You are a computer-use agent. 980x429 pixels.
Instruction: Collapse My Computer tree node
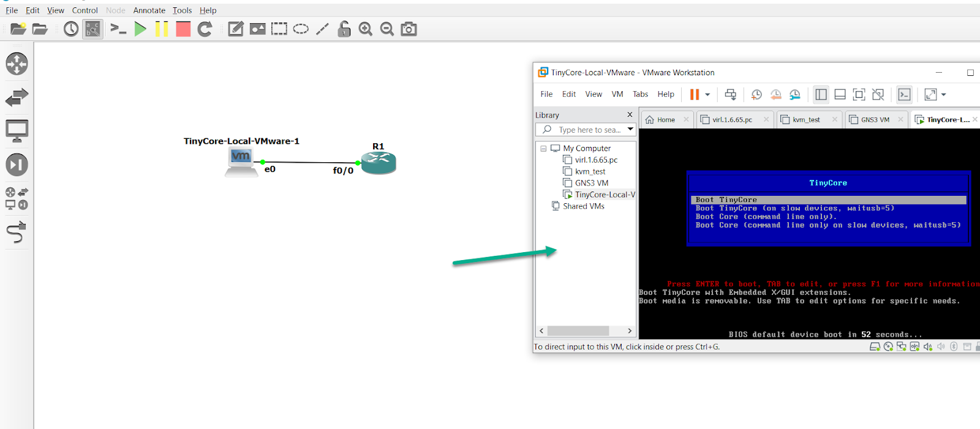(x=543, y=149)
